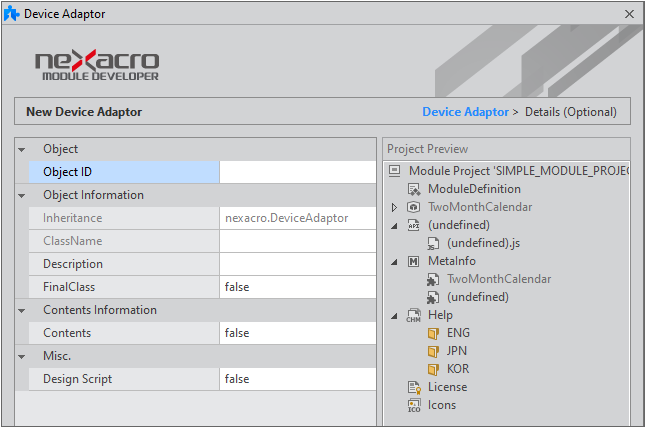Collapse the Misc. property section
The height and width of the screenshot is (427, 645).
(x=22, y=356)
